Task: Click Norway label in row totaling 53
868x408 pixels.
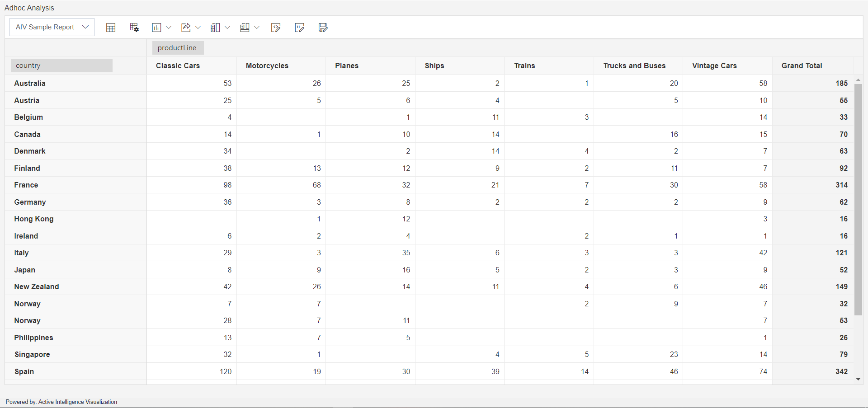Action: [x=27, y=321]
